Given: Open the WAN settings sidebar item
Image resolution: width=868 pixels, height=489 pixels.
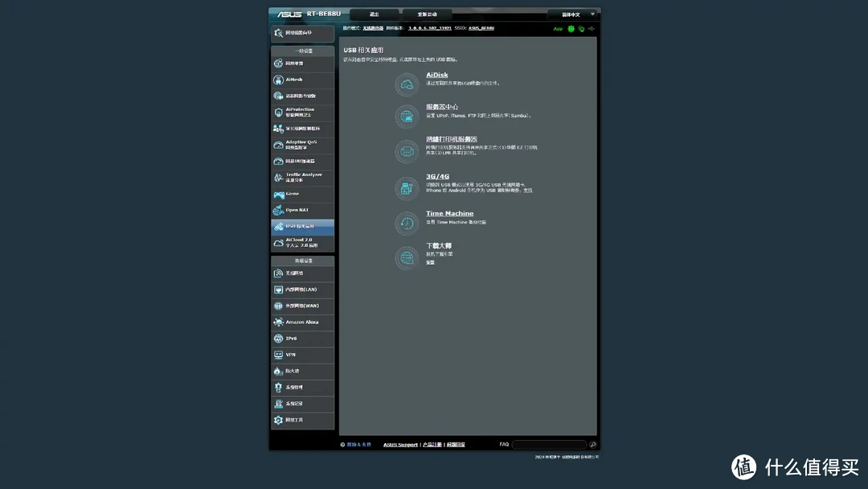Looking at the screenshot, I should click(302, 306).
